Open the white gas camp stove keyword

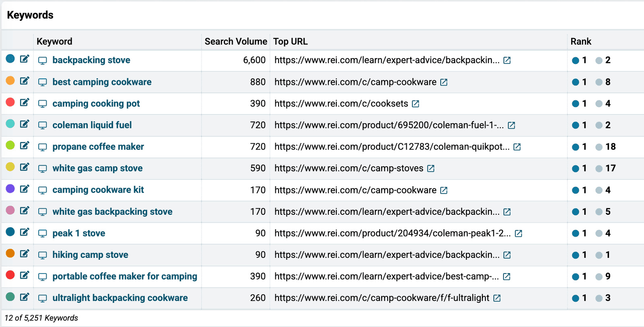(x=97, y=169)
